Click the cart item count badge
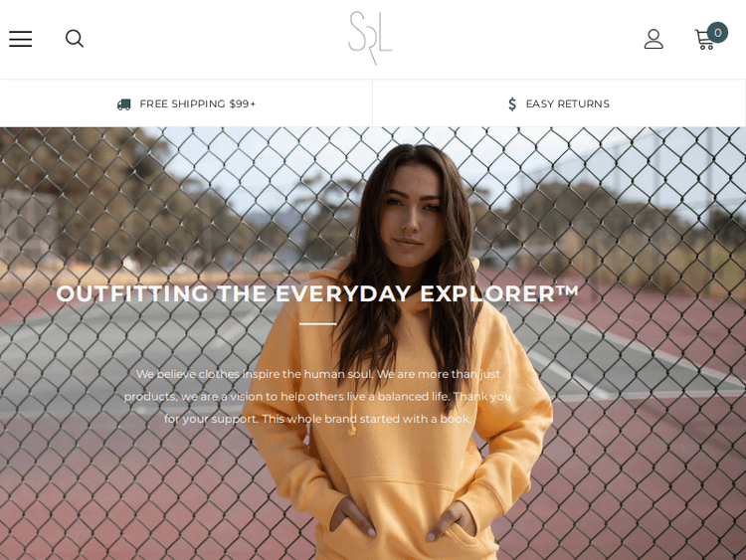Viewport: 746px width, 560px height. (x=717, y=33)
